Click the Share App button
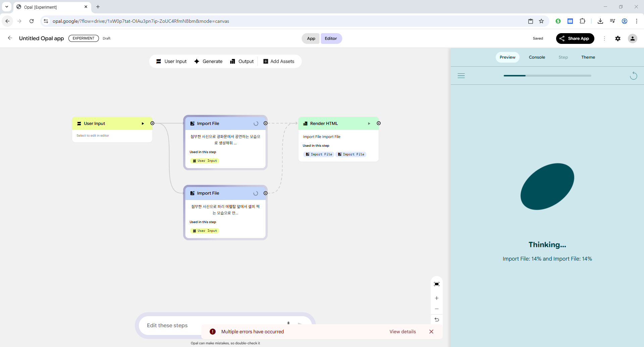Image resolution: width=644 pixels, height=347 pixels. coord(575,39)
